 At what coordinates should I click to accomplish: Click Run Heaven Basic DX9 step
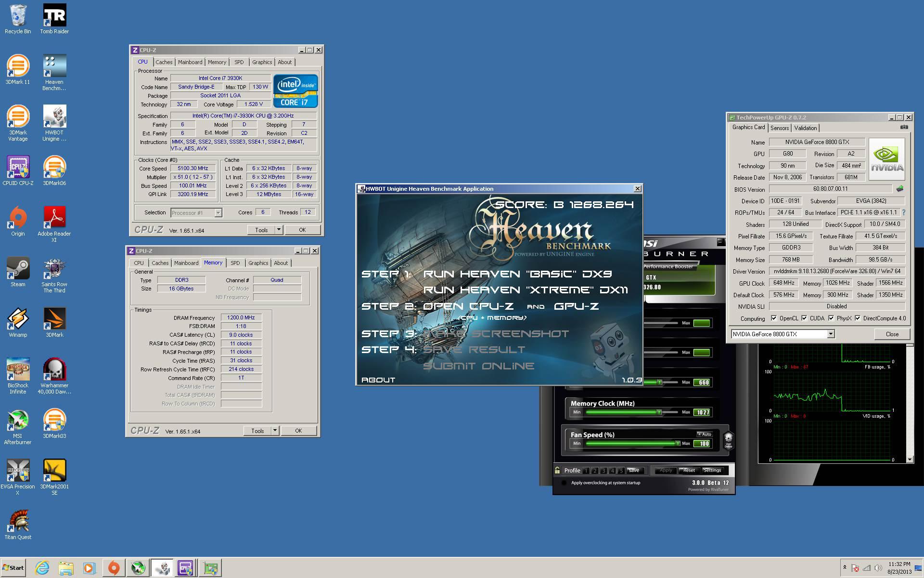pos(517,274)
